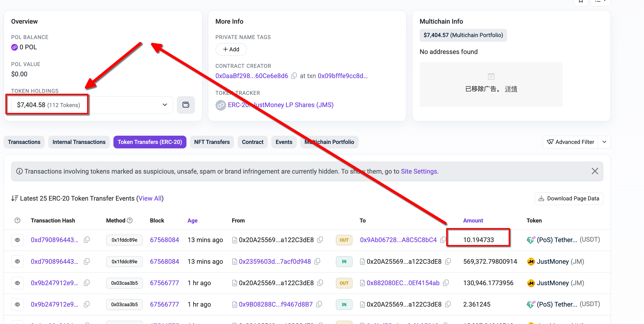Viewport: 644px width, 324px height.
Task: Toggle the eye icon on the 569,372 JM row
Action: tap(17, 261)
